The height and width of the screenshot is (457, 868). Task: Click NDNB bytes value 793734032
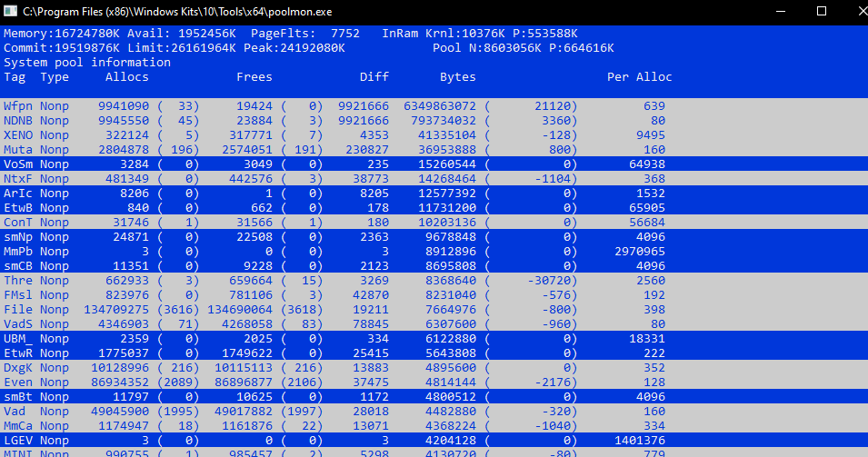[x=444, y=120]
